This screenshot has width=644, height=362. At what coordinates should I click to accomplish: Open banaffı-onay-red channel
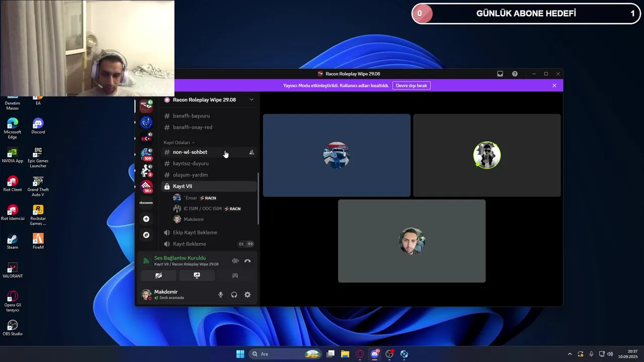(209, 127)
